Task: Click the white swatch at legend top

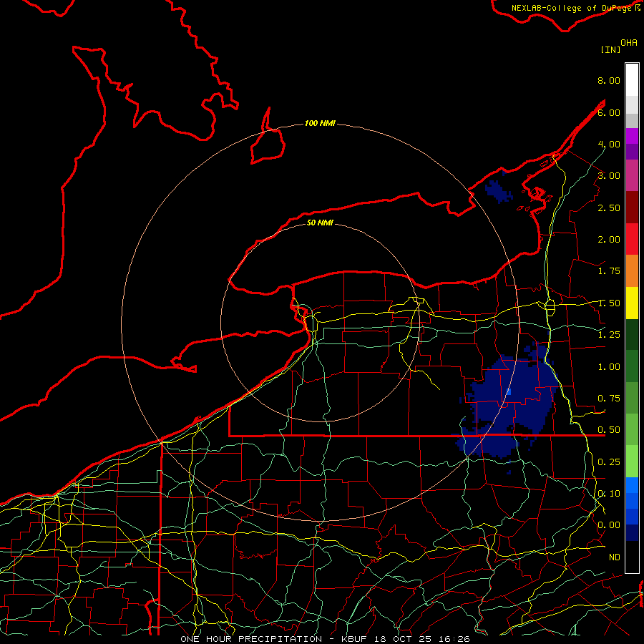Action: pyautogui.click(x=632, y=79)
